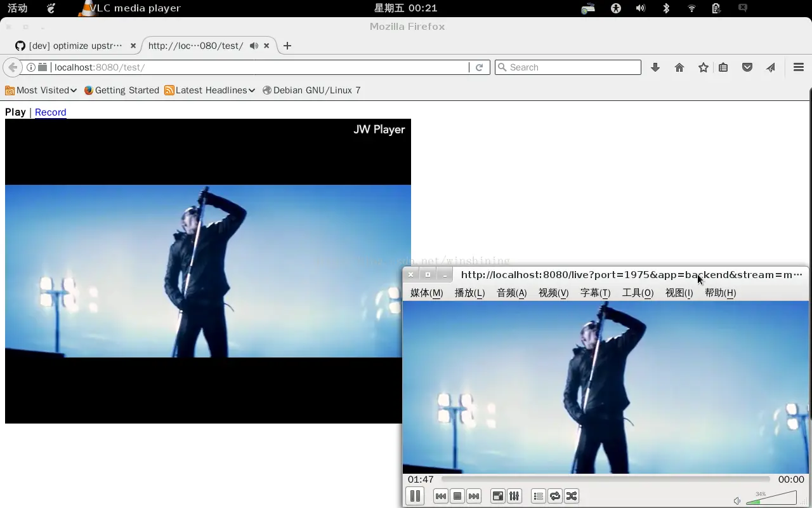
Task: Enable random playback in VLC
Action: pos(571,496)
